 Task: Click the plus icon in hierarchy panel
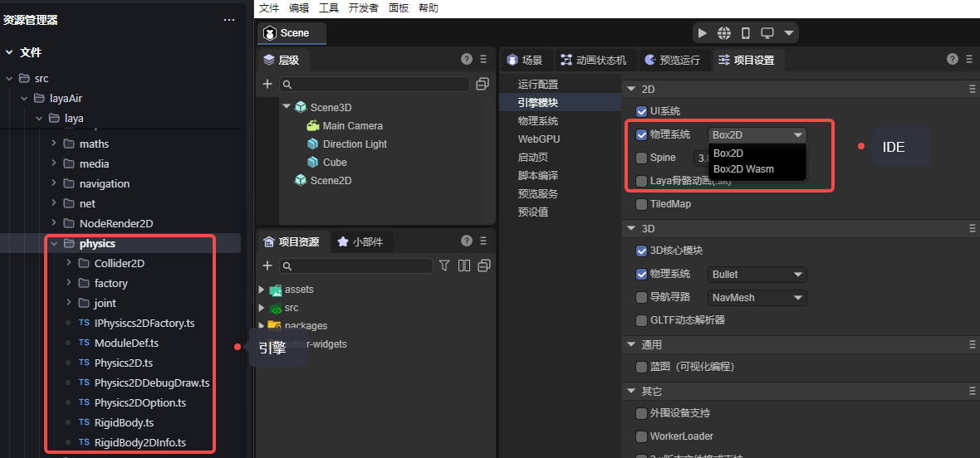pos(267,84)
